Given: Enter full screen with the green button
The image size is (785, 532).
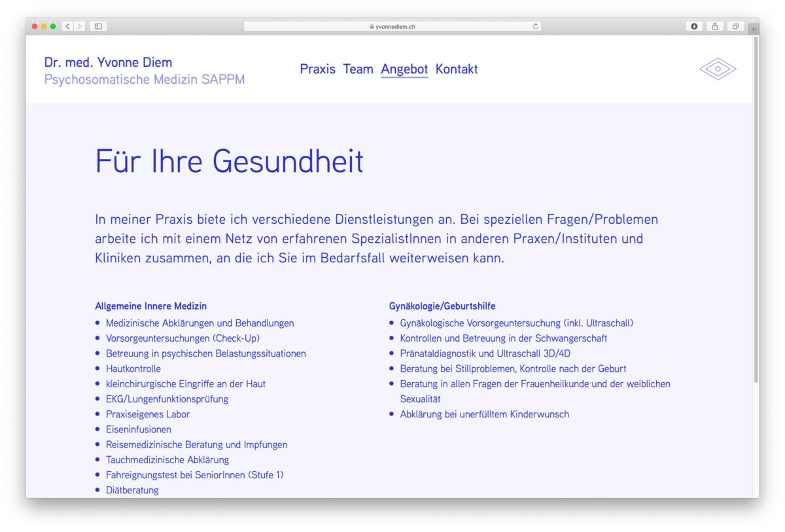Looking at the screenshot, I should tap(53, 26).
